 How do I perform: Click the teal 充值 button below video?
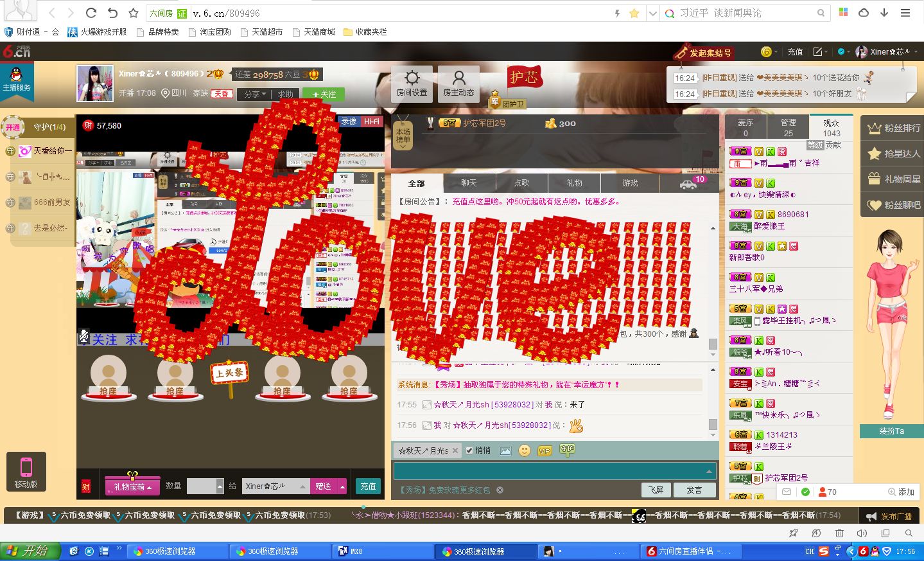click(368, 486)
